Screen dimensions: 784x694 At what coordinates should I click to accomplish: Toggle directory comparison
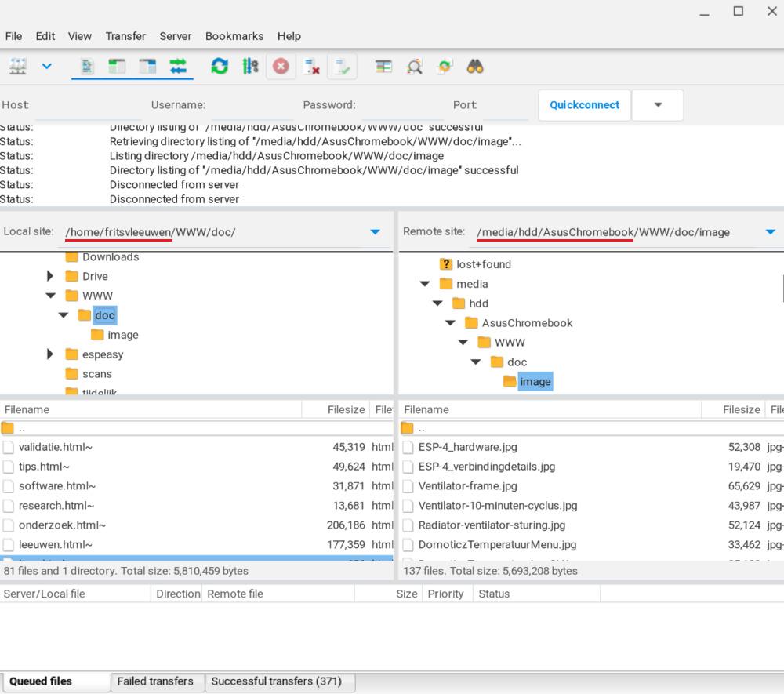coord(415,67)
